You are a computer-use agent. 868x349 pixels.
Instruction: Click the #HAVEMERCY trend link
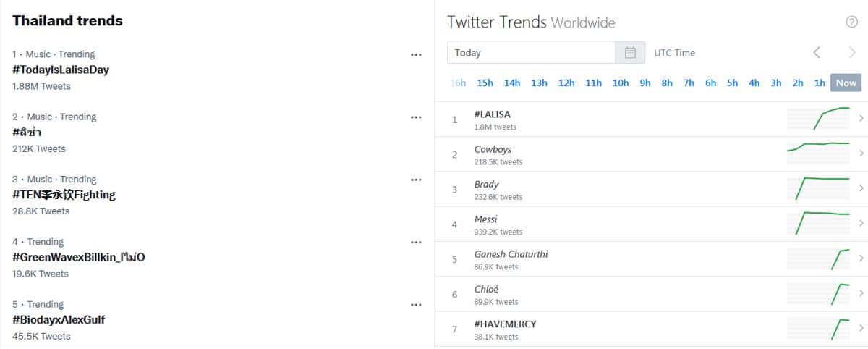[x=505, y=324]
